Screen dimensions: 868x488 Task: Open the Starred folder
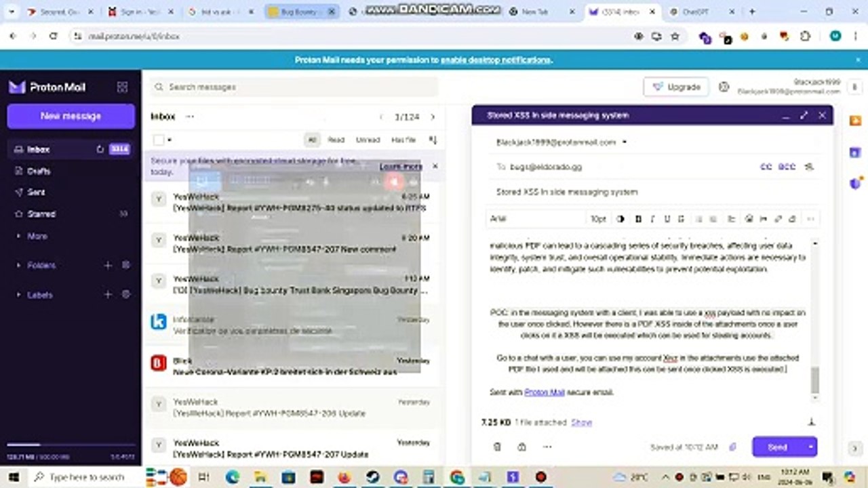click(x=41, y=213)
